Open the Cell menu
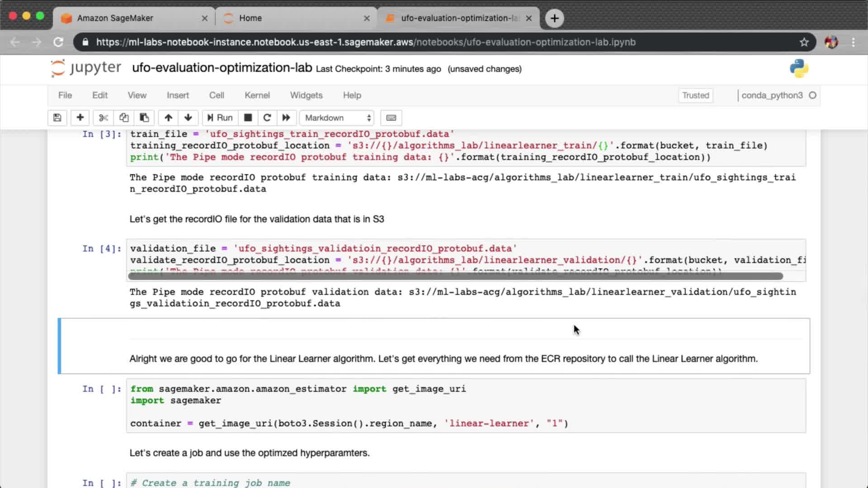The image size is (868, 488). point(217,95)
